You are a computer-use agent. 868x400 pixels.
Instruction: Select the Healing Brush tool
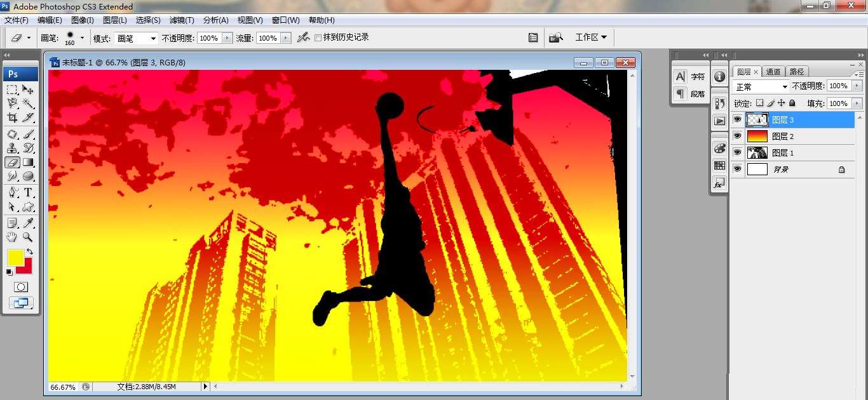point(12,134)
